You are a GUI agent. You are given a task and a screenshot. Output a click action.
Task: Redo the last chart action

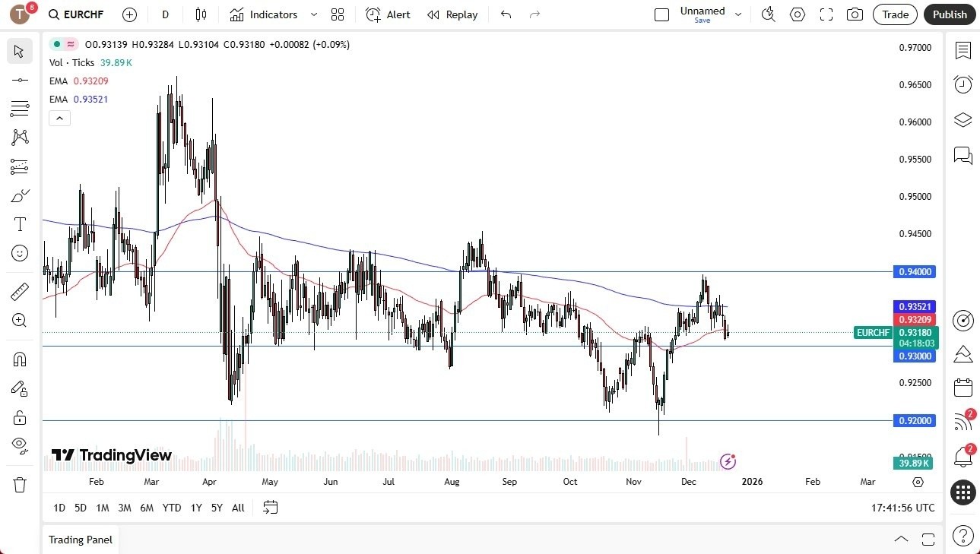[534, 14]
